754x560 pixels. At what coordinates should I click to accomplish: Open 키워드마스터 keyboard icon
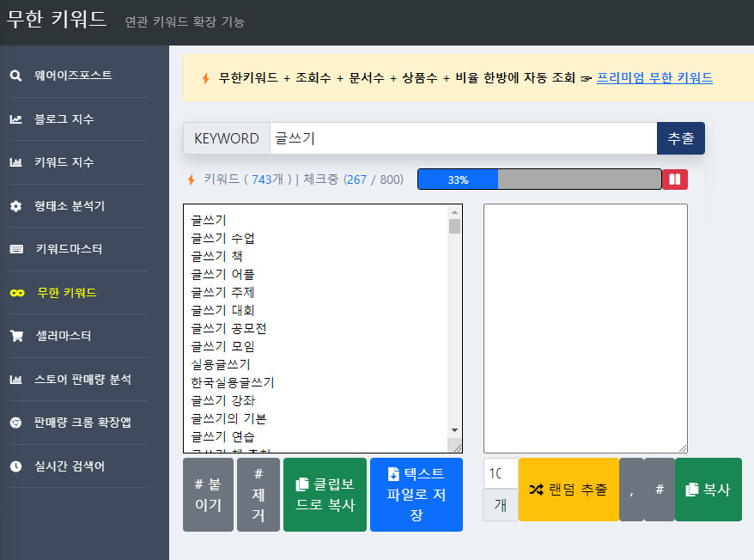tap(16, 249)
